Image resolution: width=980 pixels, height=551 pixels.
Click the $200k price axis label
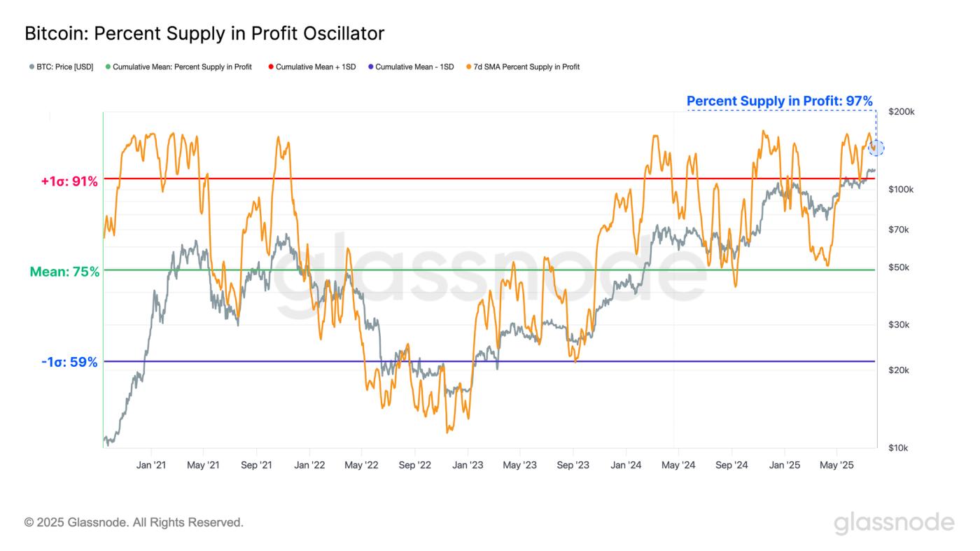pos(902,111)
